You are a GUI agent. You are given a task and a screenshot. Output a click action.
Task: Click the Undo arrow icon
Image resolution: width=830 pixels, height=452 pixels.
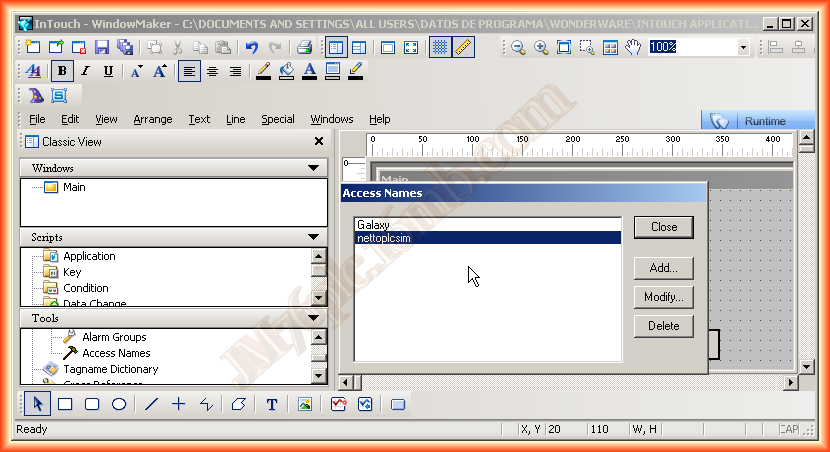click(251, 47)
